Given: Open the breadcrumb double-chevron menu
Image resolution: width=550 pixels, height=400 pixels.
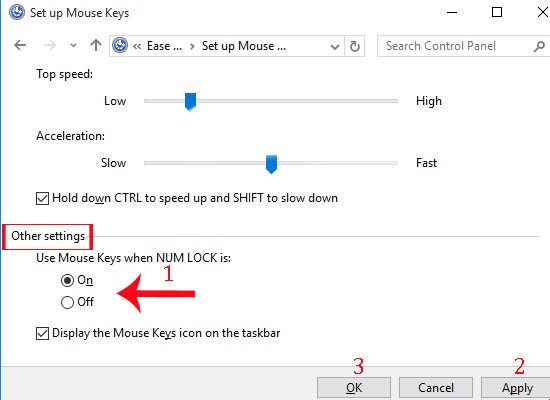Looking at the screenshot, I should [x=137, y=46].
